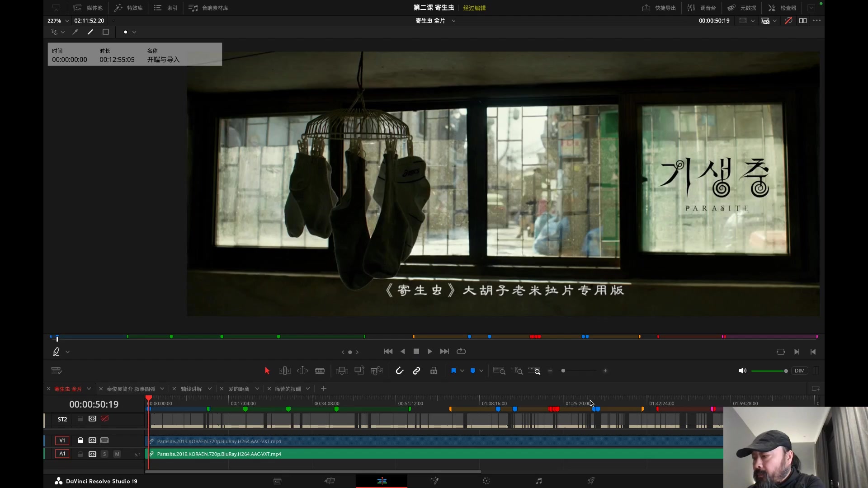Toggle position lock icon
Viewport: 868px width, 488px height.
click(x=434, y=371)
